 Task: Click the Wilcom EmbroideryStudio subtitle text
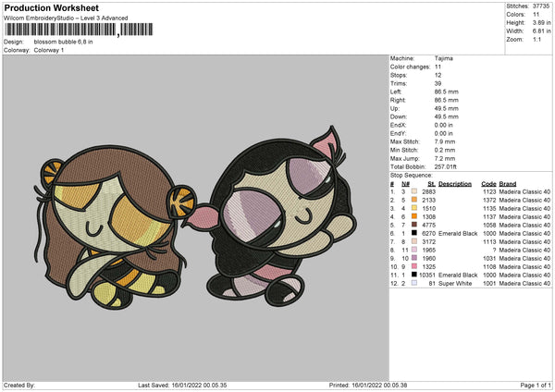[x=66, y=18]
